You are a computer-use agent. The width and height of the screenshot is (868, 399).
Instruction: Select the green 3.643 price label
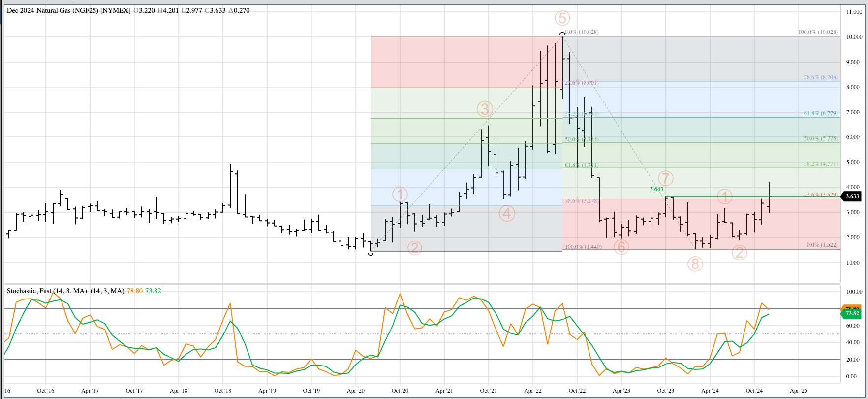tap(656, 189)
